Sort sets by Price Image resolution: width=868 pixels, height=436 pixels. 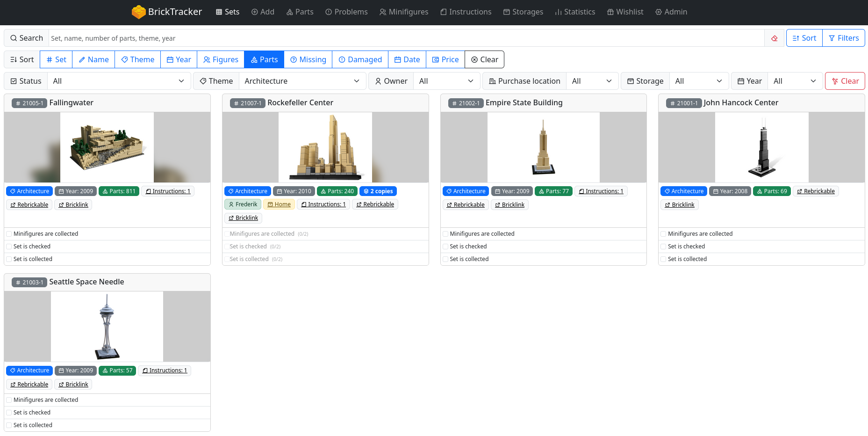[x=445, y=59]
